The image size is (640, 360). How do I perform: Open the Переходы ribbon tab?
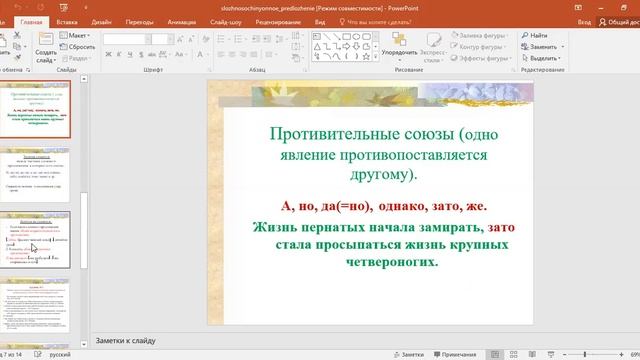(140, 22)
